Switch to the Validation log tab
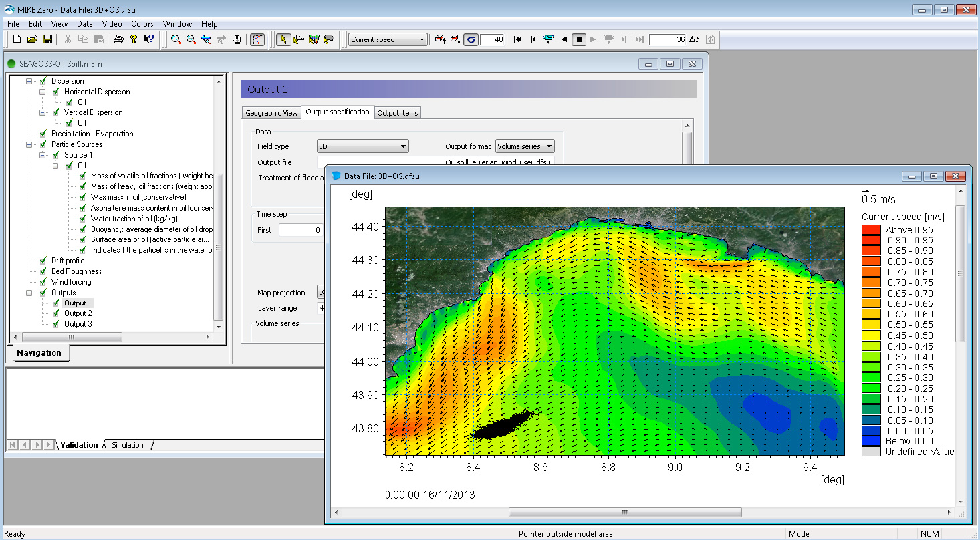Screen dimensions: 980x540 pos(79,445)
